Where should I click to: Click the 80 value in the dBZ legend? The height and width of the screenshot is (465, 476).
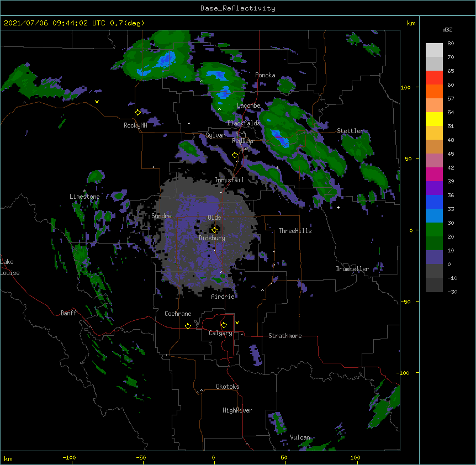tap(451, 44)
